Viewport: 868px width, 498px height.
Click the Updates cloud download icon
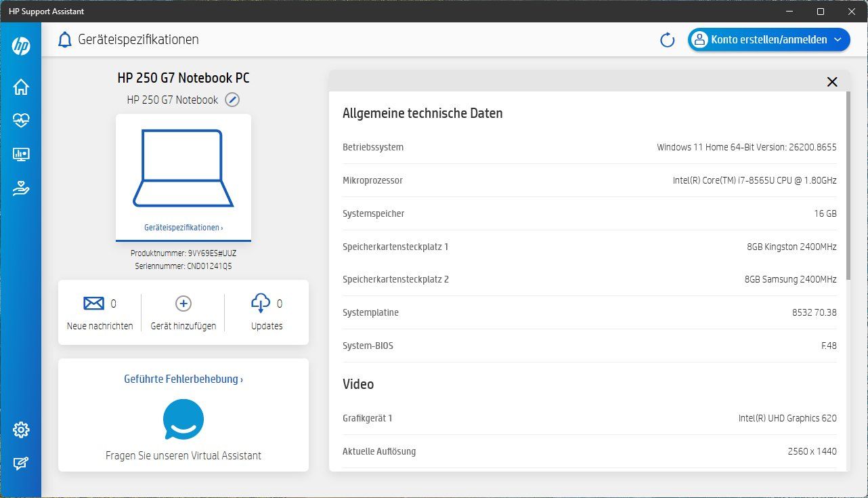(261, 303)
